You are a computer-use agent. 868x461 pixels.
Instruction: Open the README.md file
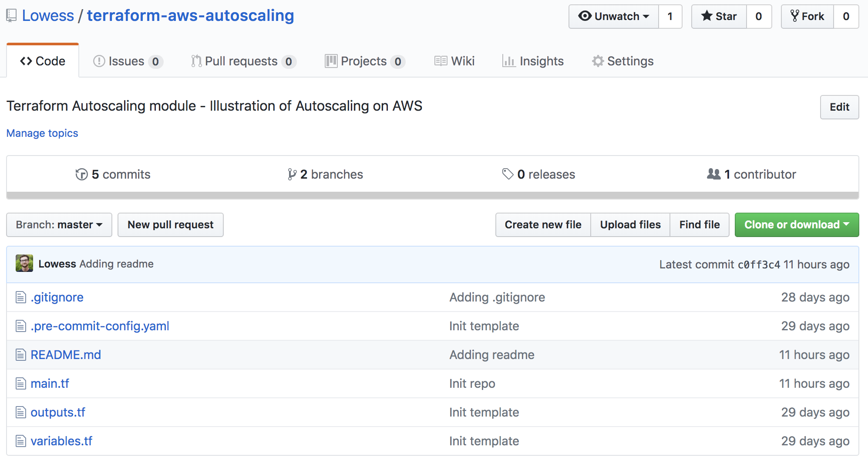[66, 355]
